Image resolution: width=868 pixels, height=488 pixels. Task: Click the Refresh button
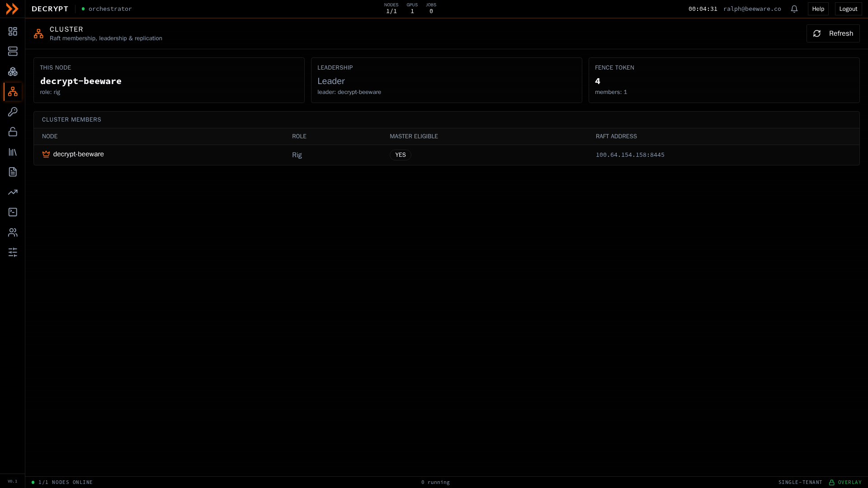click(x=833, y=33)
